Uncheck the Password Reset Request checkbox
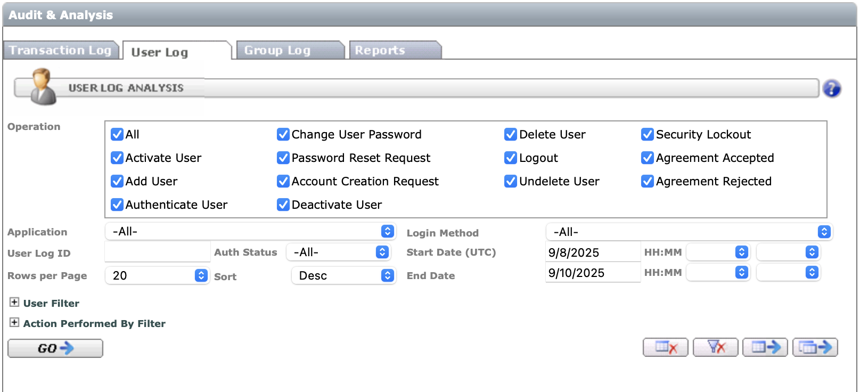This screenshot has width=868, height=392. click(283, 158)
